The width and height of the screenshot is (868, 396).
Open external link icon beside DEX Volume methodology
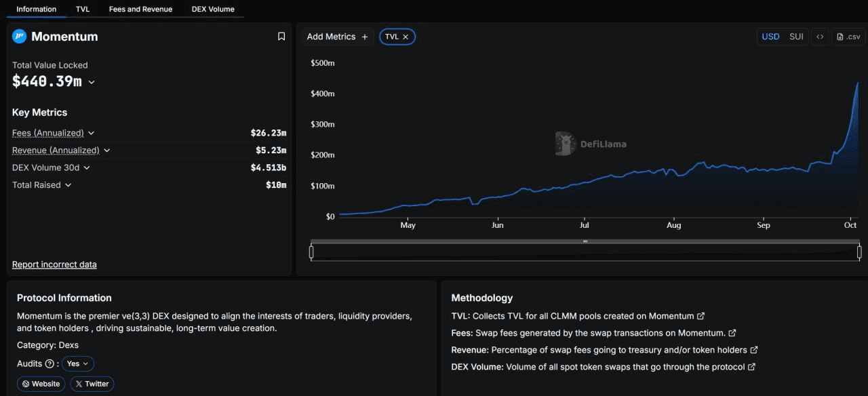coord(751,367)
